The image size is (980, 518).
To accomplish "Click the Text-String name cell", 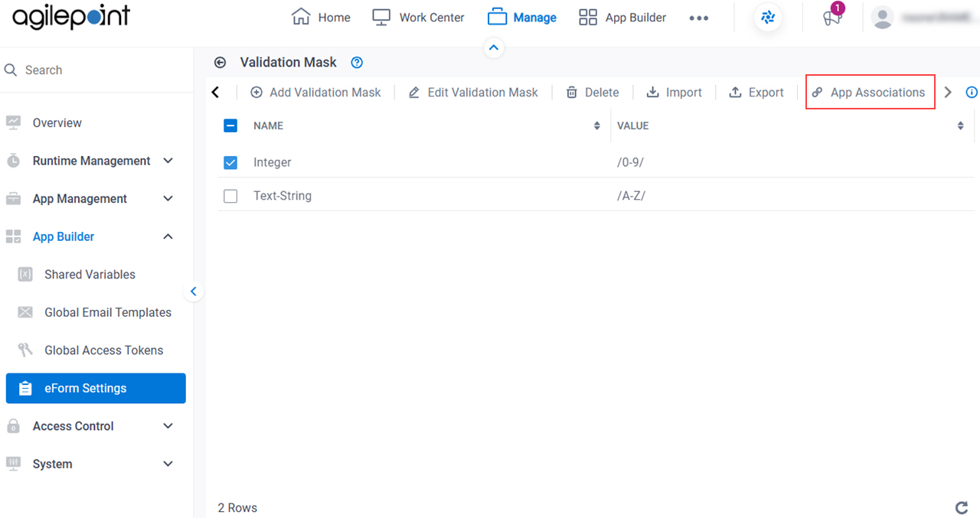I will point(283,196).
